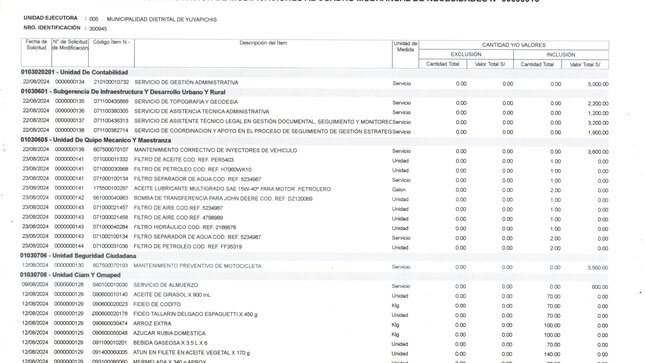The image size is (645, 363).
Task: Click 'FILTRO DE AIRE COD.REF. 4798989'
Action: (178, 218)
